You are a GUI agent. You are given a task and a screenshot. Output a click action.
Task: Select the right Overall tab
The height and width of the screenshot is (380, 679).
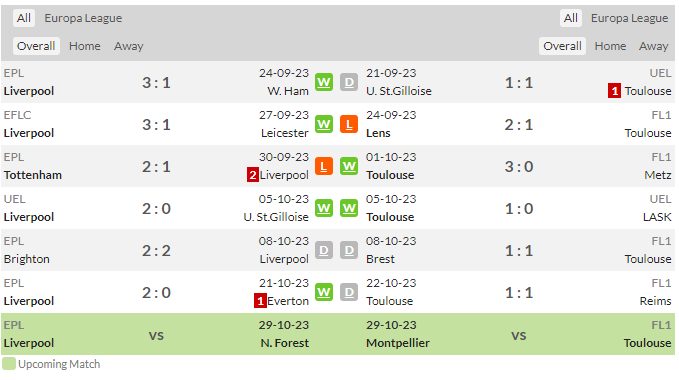[562, 46]
